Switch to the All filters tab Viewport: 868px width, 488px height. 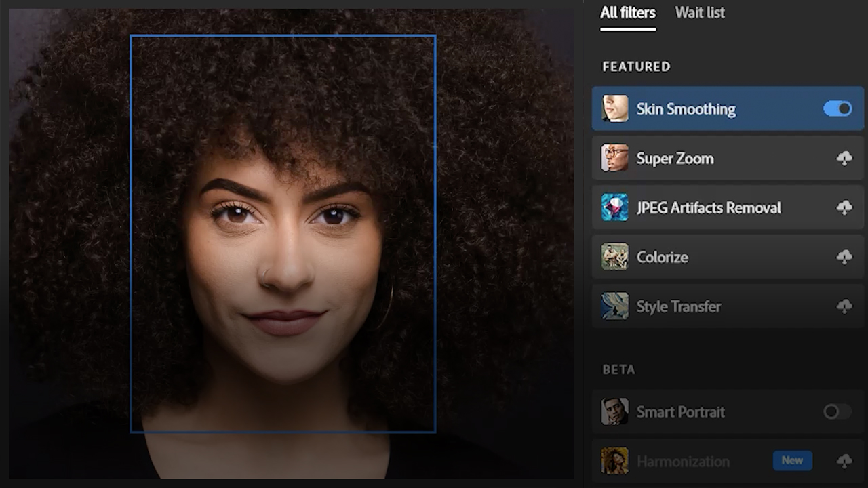(x=627, y=12)
